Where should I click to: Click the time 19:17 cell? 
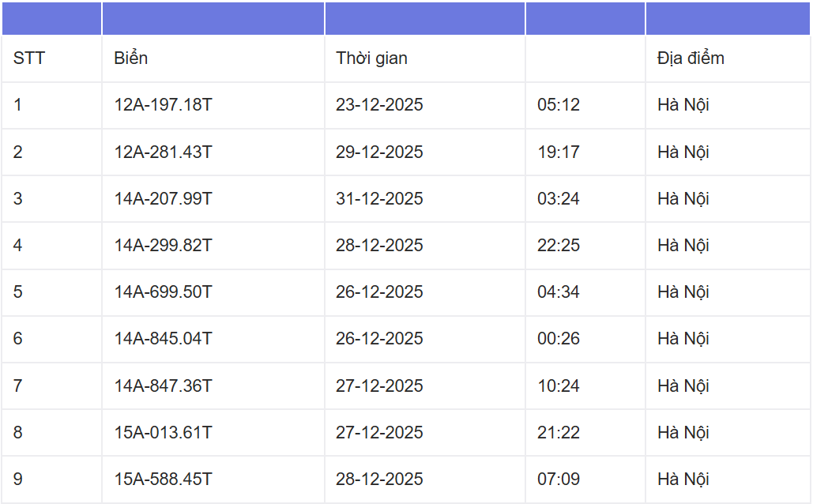click(x=559, y=152)
